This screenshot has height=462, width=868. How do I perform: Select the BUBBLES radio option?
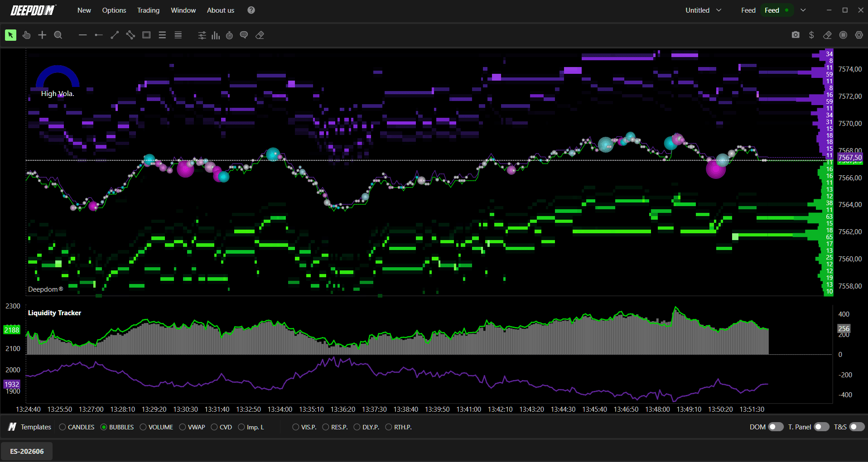(x=117, y=427)
